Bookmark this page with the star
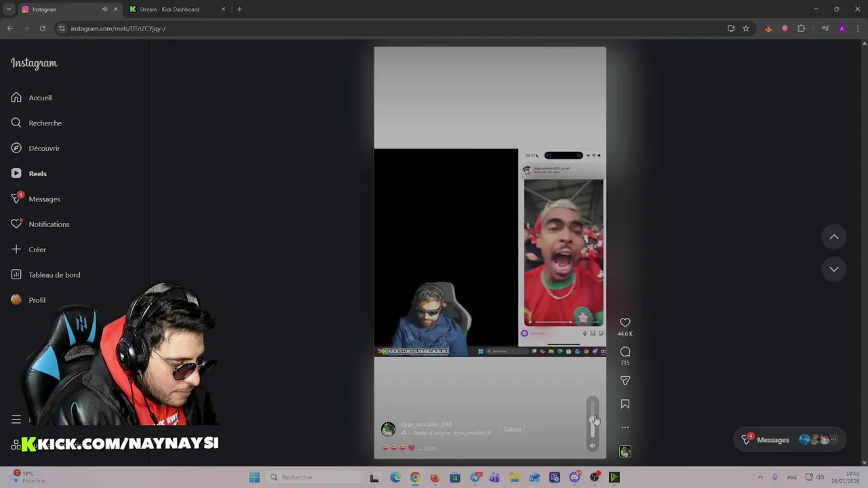Image resolution: width=868 pixels, height=488 pixels. point(746,28)
